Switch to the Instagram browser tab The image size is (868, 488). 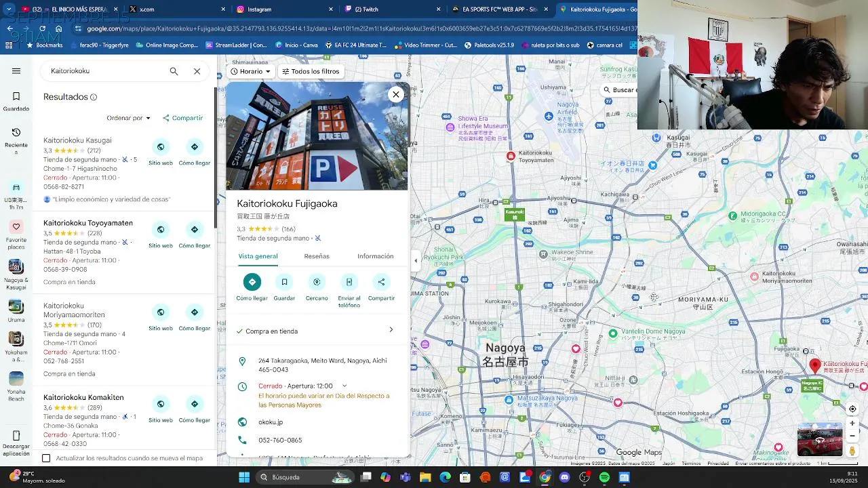283,9
